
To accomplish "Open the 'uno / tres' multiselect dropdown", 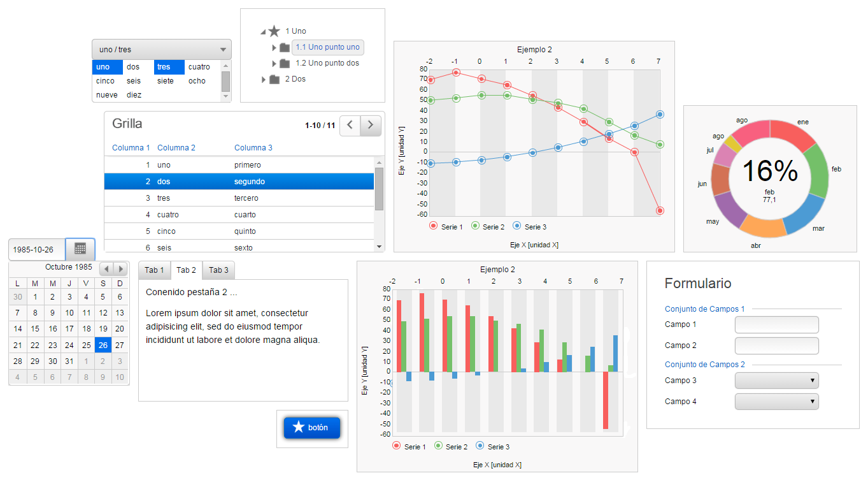I will click(x=223, y=49).
